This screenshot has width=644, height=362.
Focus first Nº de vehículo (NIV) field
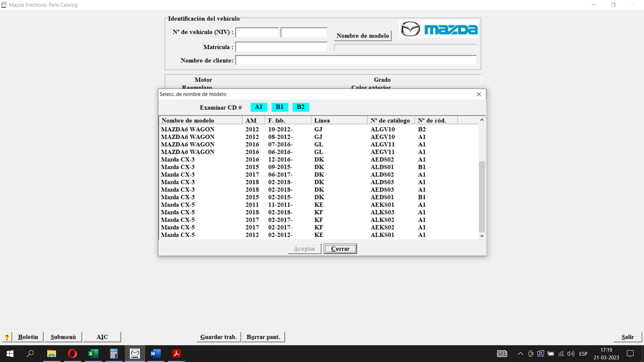click(257, 33)
